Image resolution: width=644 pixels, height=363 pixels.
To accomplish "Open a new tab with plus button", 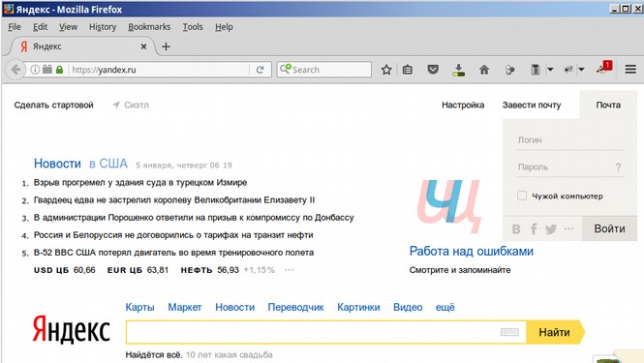I will point(166,46).
